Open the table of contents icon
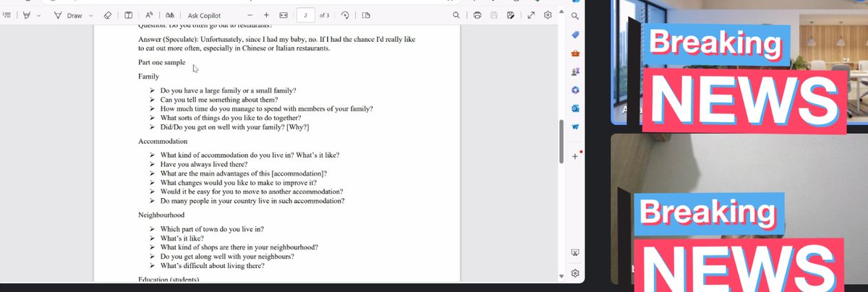868x292 pixels. [x=7, y=14]
